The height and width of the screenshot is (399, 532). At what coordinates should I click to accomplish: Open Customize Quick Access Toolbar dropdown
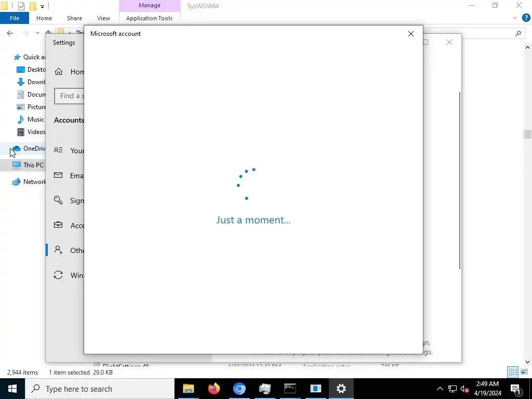(x=42, y=6)
